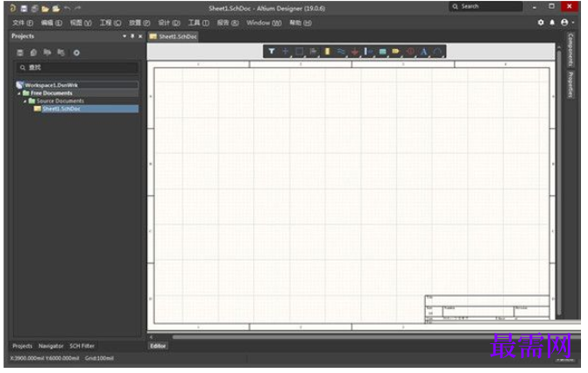Open preferences gear in top right
This screenshot has height=373, width=588.
(x=541, y=23)
